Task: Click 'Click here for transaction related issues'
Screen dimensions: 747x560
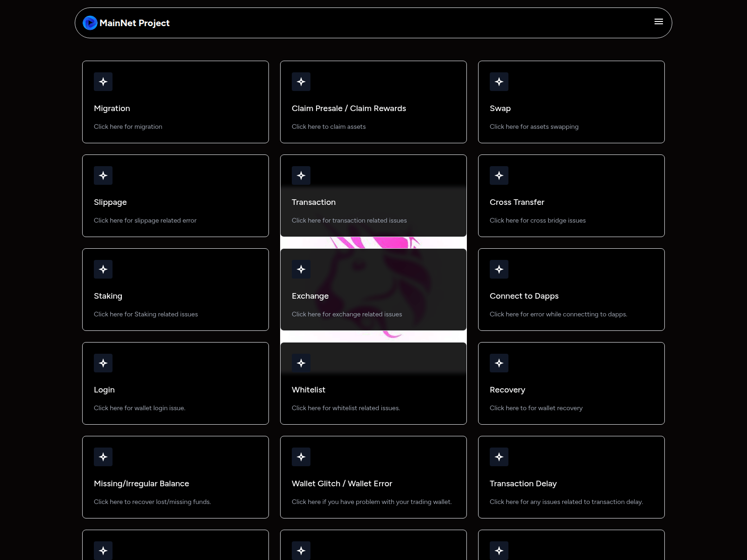Action: pyautogui.click(x=349, y=220)
